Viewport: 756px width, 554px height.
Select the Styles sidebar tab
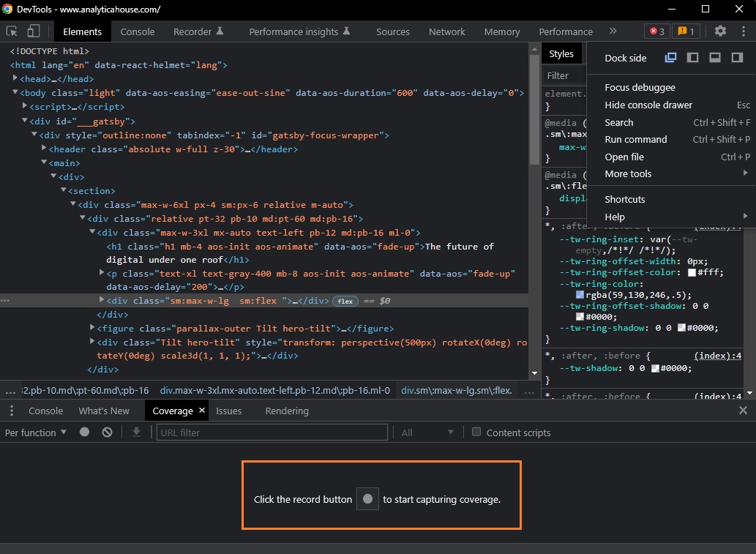[x=561, y=53]
